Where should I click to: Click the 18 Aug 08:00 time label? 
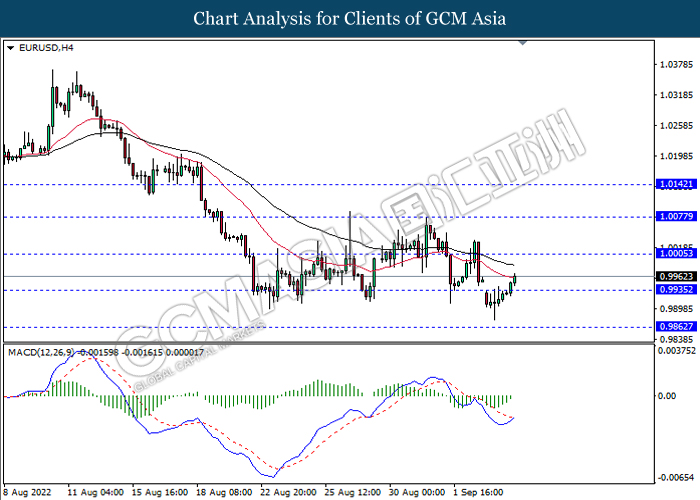click(x=224, y=492)
